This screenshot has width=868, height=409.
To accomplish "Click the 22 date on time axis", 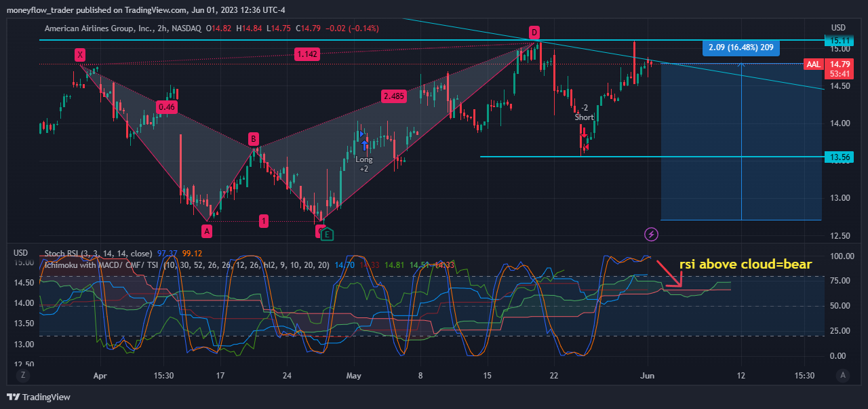I will click(554, 375).
